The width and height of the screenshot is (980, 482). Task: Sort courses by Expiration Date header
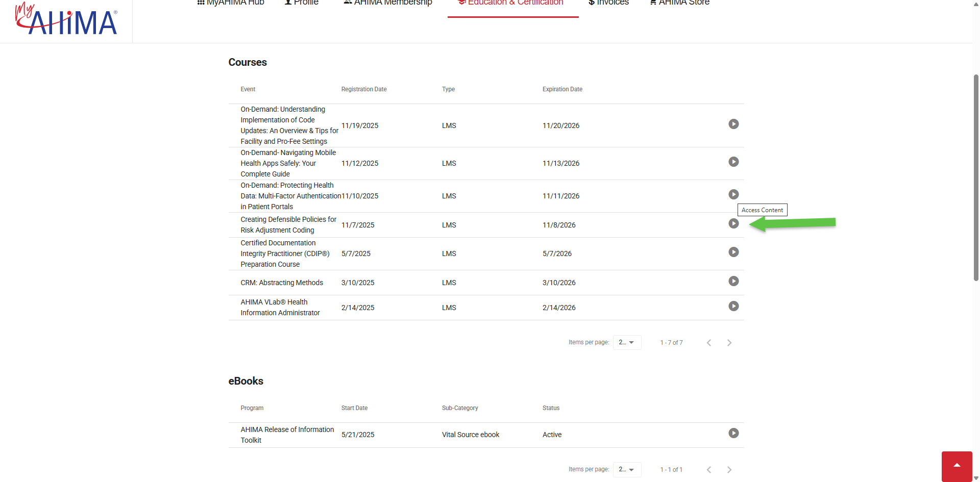[562, 89]
